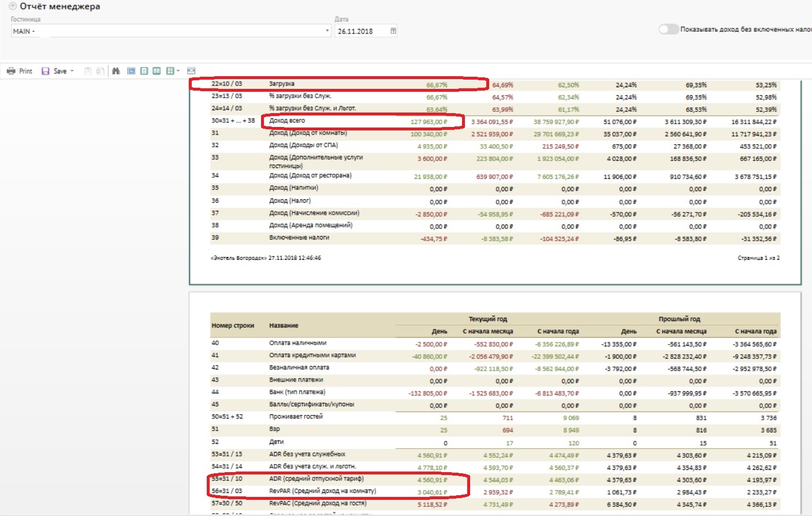This screenshot has width=812, height=516.
Task: Expand the multiple pages view dropdown arrow
Action: pyautogui.click(x=178, y=71)
